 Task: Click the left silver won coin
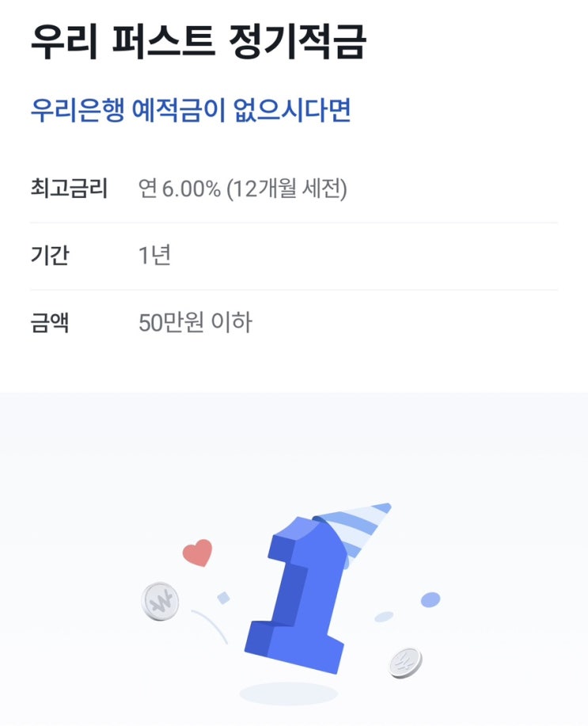pyautogui.click(x=160, y=602)
